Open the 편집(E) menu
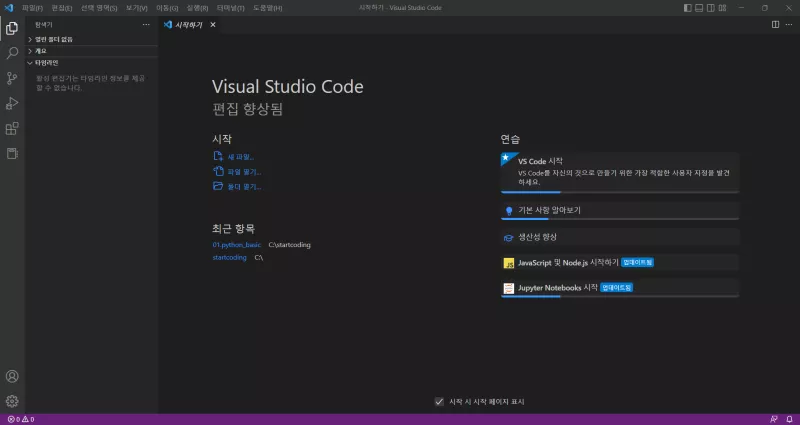The width and height of the screenshot is (800, 425). pos(62,8)
